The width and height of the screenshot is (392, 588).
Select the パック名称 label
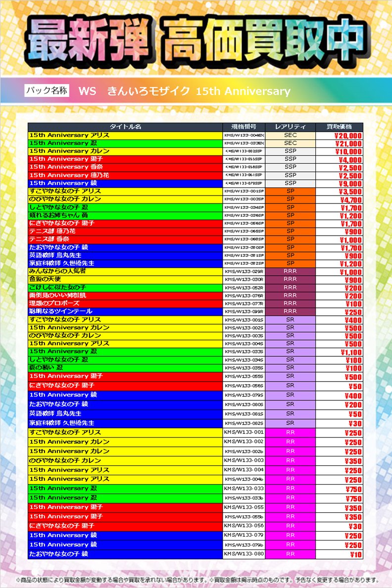pyautogui.click(x=47, y=91)
